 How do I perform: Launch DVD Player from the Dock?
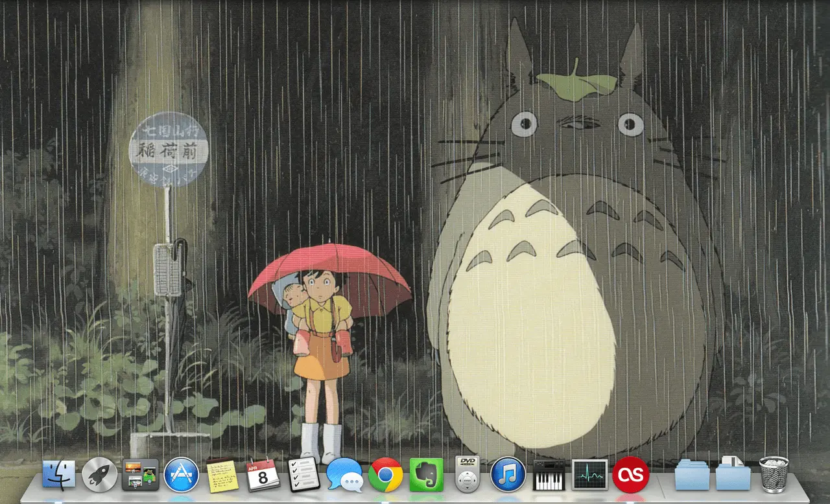click(x=467, y=474)
